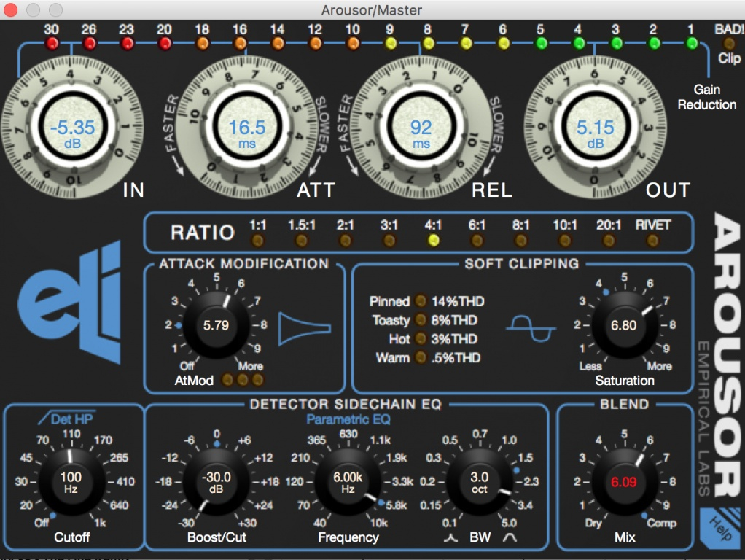
Task: Click the ATT attack knob showing 16.5 ms
Action: click(x=247, y=127)
